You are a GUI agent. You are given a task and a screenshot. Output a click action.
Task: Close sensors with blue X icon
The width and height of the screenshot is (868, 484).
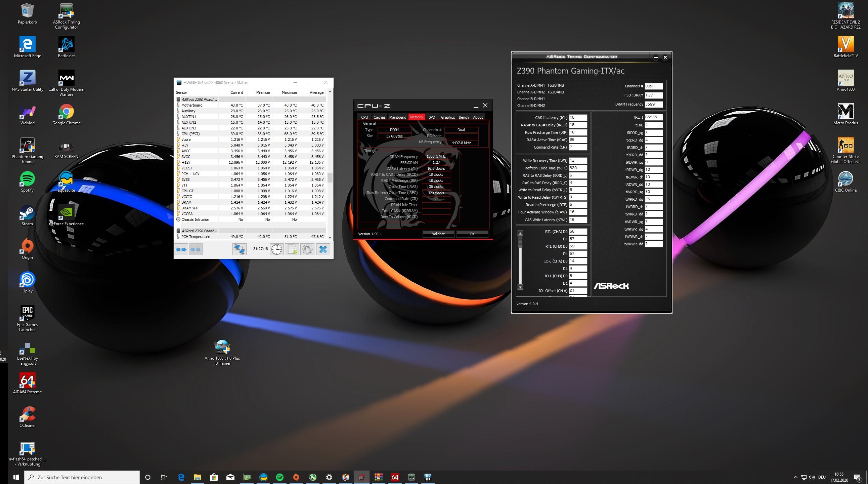[x=323, y=249]
